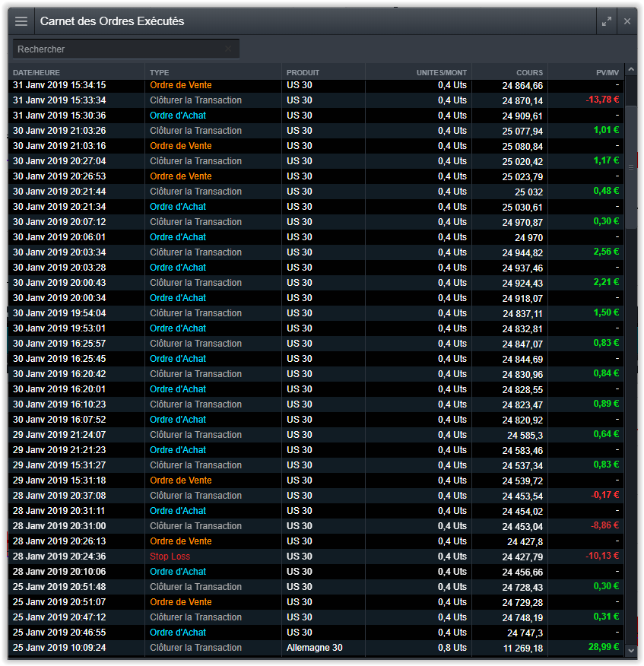Click the 24 864,66 price cell
This screenshot has width=644, height=666.
click(x=522, y=86)
